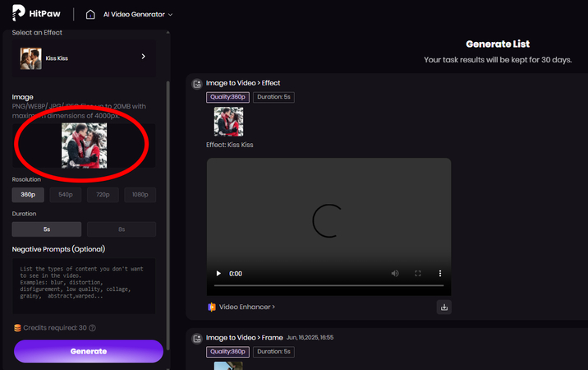This screenshot has width=588, height=370.
Task: Click the left panel scrollbar
Action: coord(168,214)
